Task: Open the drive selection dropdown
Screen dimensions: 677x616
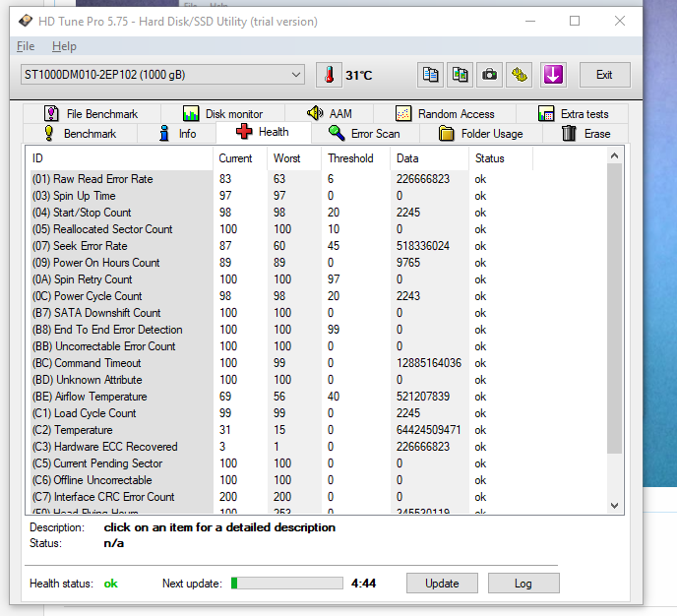Action: coord(162,75)
